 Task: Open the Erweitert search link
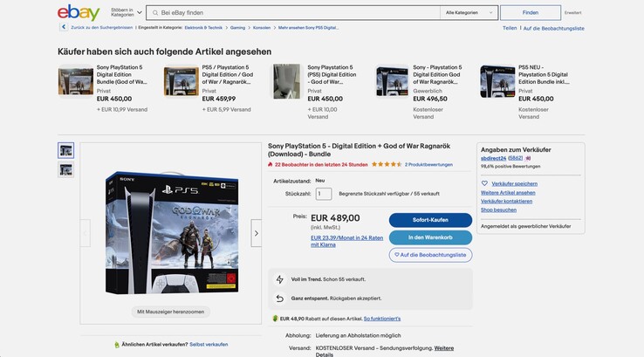pos(572,13)
